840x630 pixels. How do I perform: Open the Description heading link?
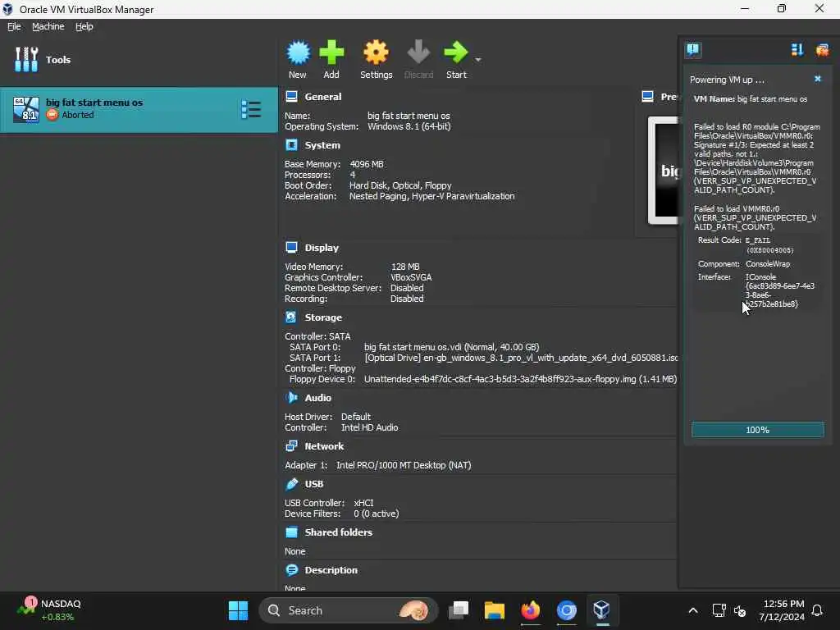(331, 570)
